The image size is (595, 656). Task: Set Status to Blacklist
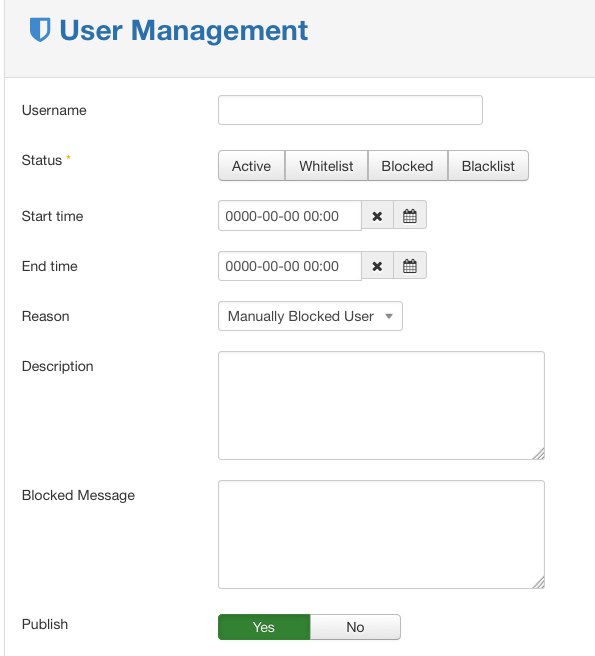click(488, 166)
